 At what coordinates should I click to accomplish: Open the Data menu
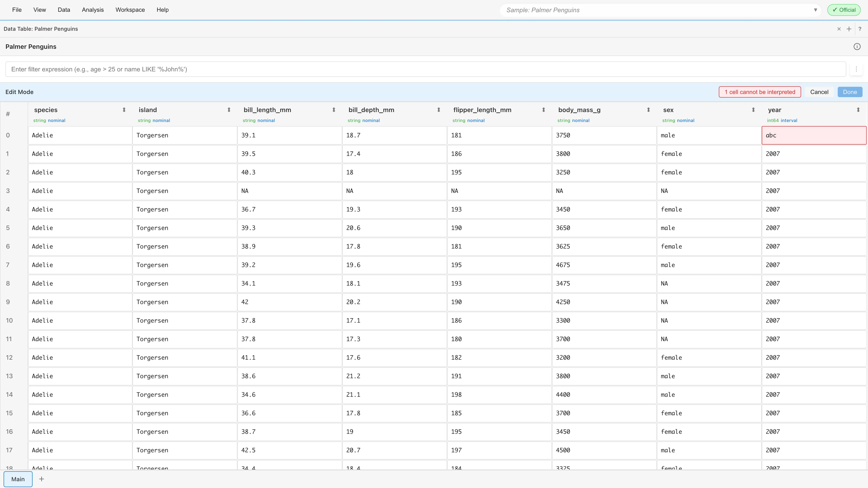(x=64, y=10)
